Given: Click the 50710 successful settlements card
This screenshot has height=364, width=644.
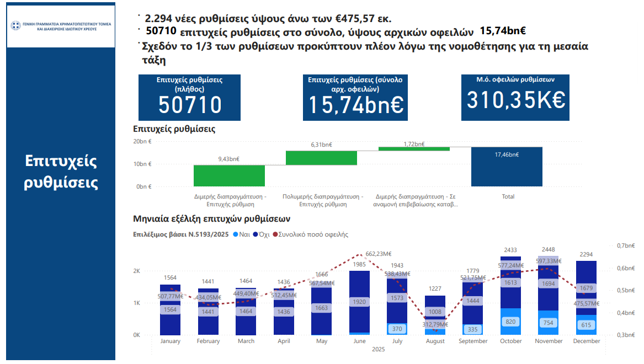Looking at the screenshot, I should (189, 98).
